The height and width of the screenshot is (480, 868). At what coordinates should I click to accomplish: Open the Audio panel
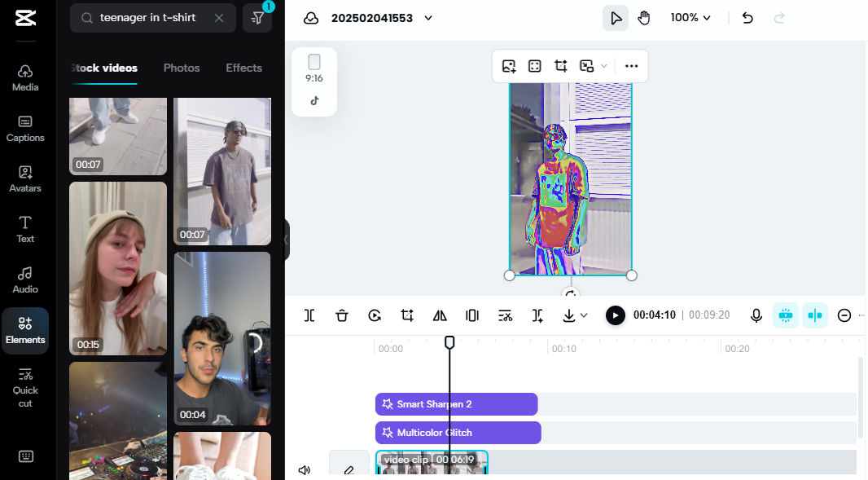(25, 280)
